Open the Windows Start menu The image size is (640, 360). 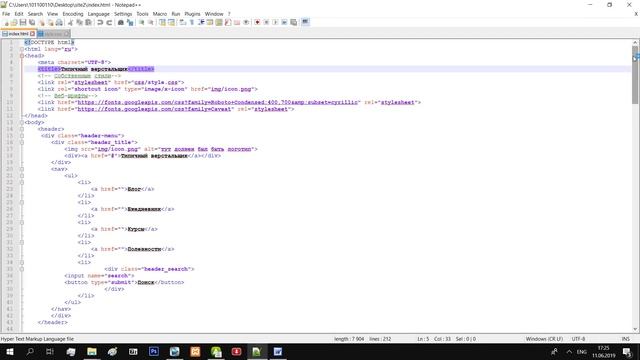(9, 351)
